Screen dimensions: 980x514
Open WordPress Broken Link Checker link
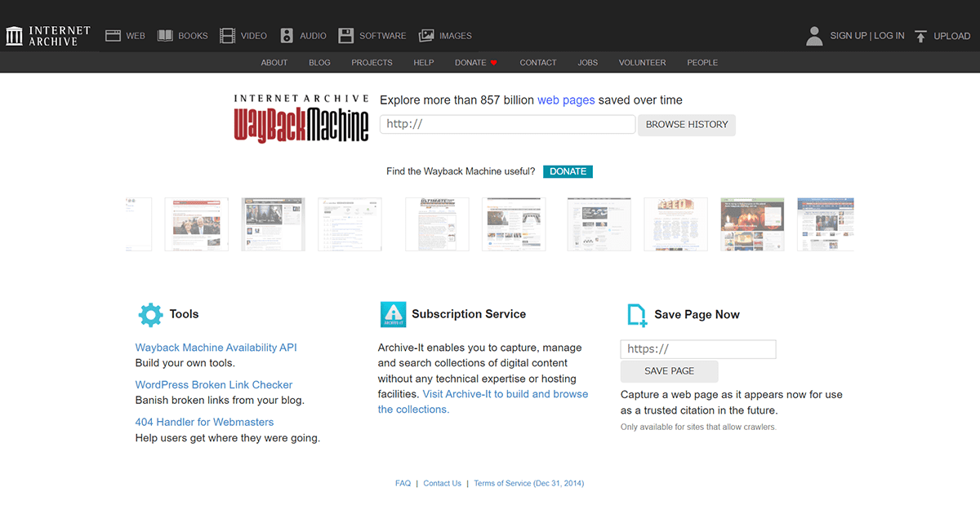(x=214, y=385)
